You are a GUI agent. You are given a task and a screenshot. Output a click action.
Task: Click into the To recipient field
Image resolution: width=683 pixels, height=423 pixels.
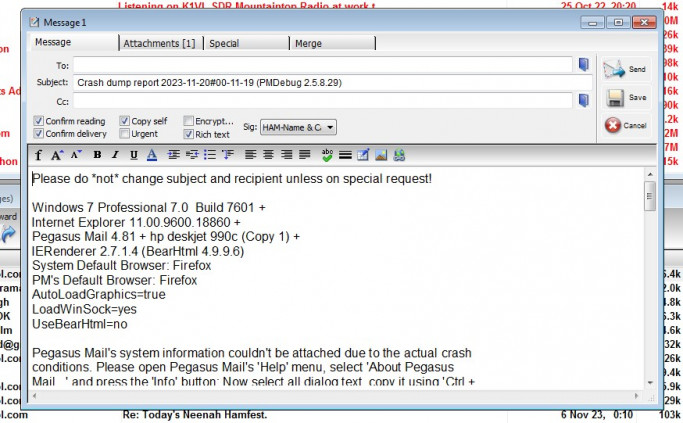pyautogui.click(x=322, y=64)
